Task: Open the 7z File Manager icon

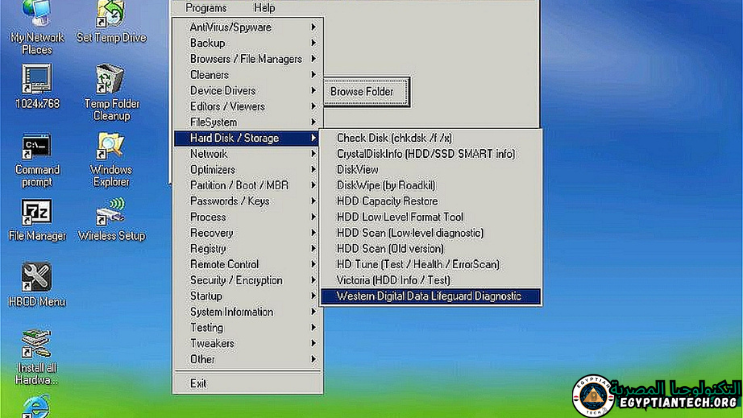Action: click(36, 215)
